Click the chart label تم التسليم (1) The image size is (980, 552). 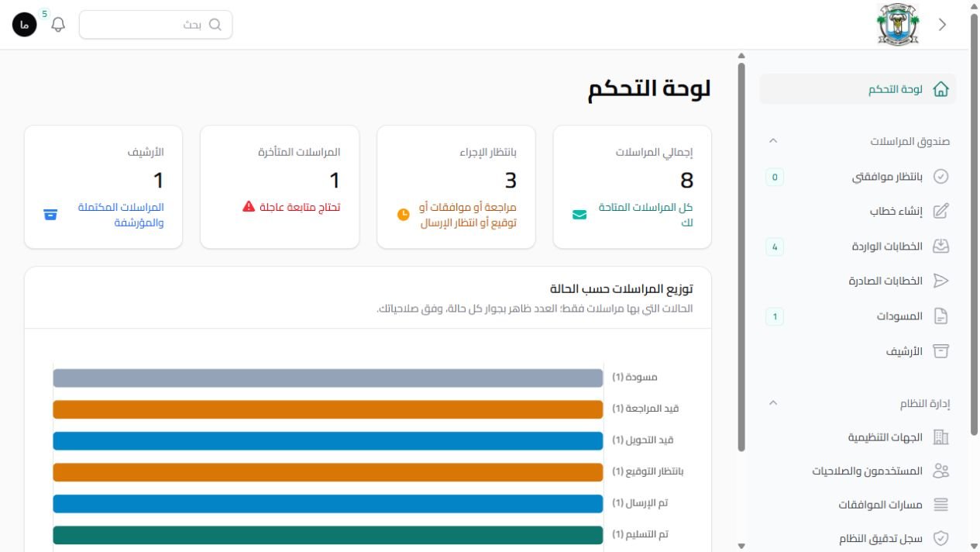tap(640, 535)
